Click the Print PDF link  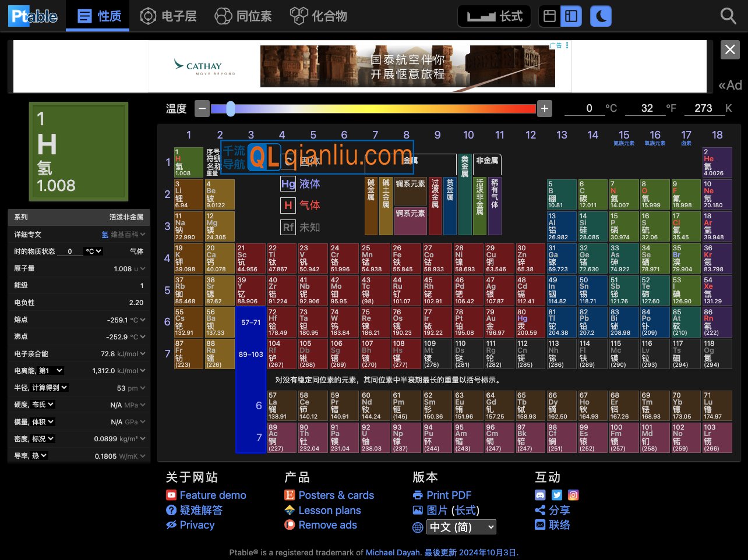click(449, 495)
